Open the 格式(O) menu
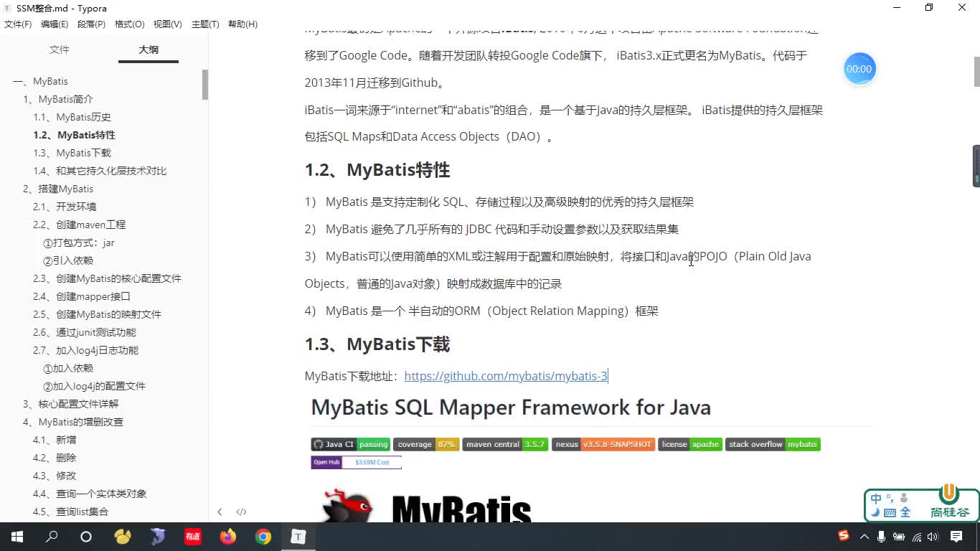Viewport: 980px width, 551px height. point(129,24)
